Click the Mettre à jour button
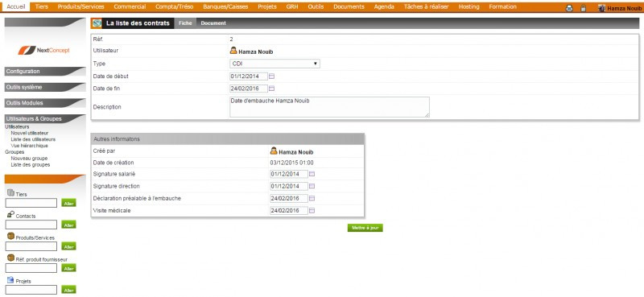644x297 pixels. click(x=365, y=228)
